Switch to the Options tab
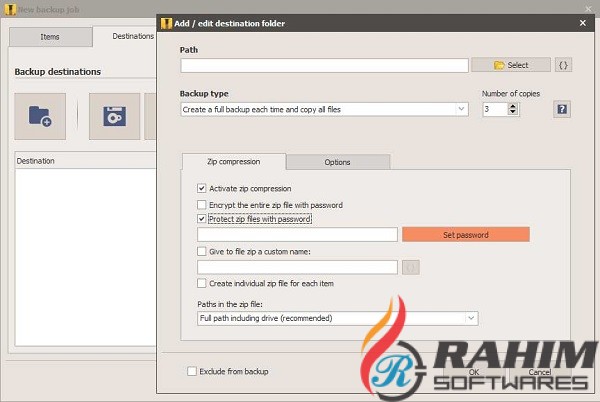This screenshot has width=600, height=402. click(338, 162)
